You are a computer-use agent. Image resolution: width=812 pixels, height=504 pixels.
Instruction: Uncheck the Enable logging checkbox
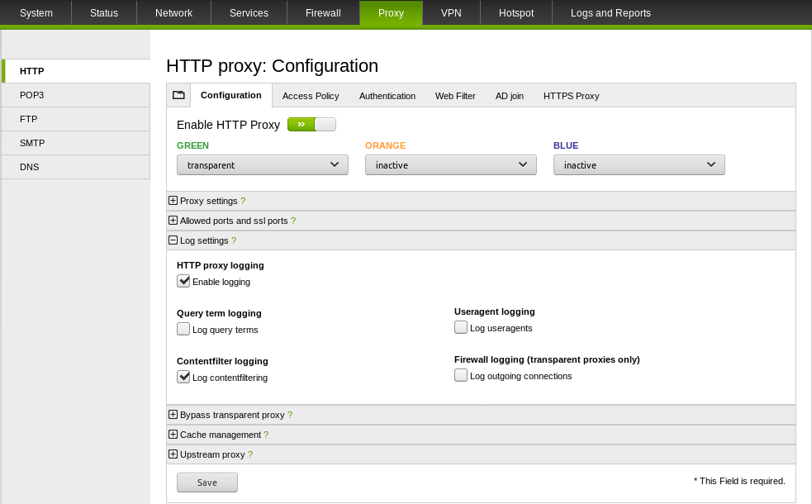pos(183,281)
